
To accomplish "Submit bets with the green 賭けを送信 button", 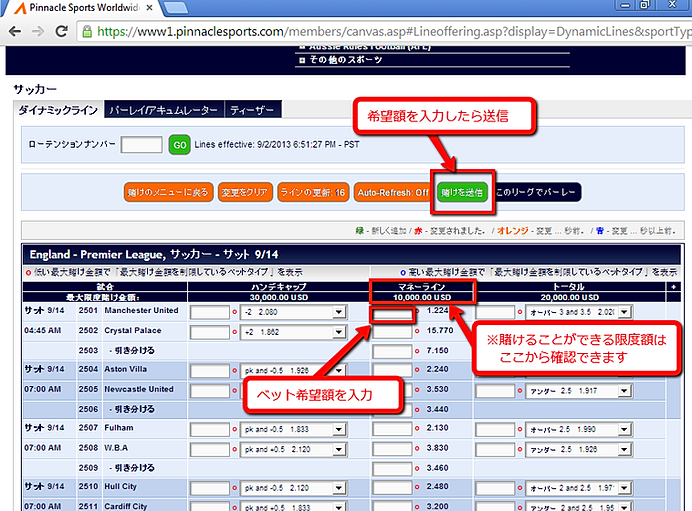I will 462,192.
